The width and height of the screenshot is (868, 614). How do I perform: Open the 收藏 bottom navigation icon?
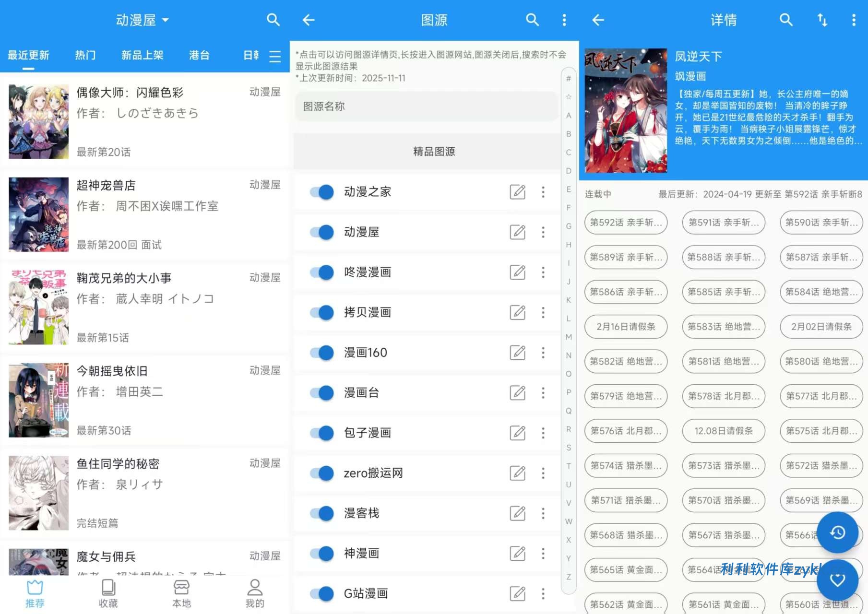tap(108, 593)
